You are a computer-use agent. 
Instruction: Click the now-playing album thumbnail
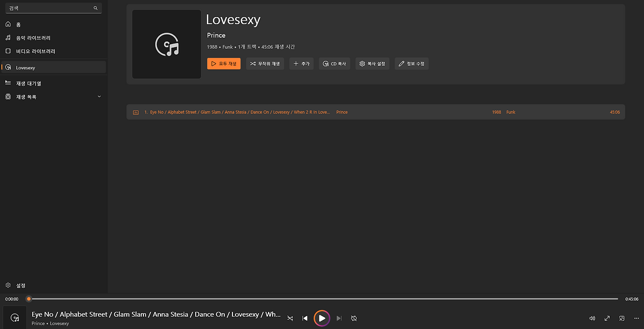point(15,317)
